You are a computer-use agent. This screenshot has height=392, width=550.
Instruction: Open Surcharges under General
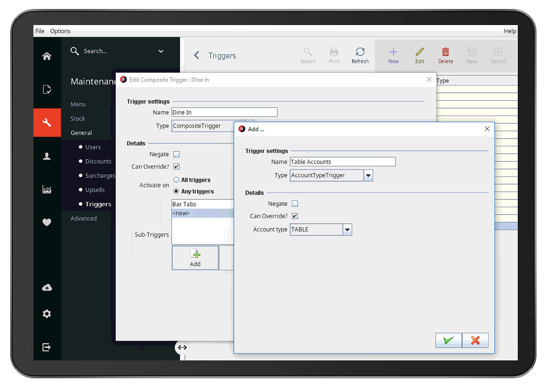(100, 175)
